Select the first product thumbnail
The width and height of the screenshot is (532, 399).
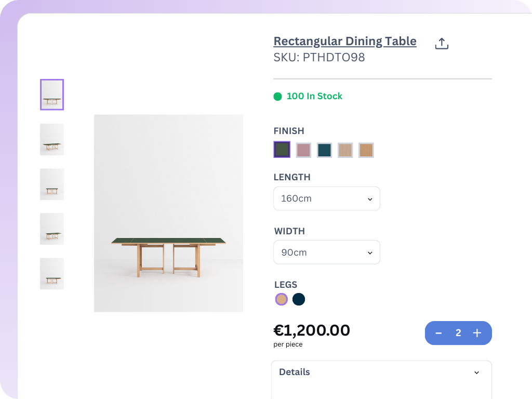pos(52,95)
